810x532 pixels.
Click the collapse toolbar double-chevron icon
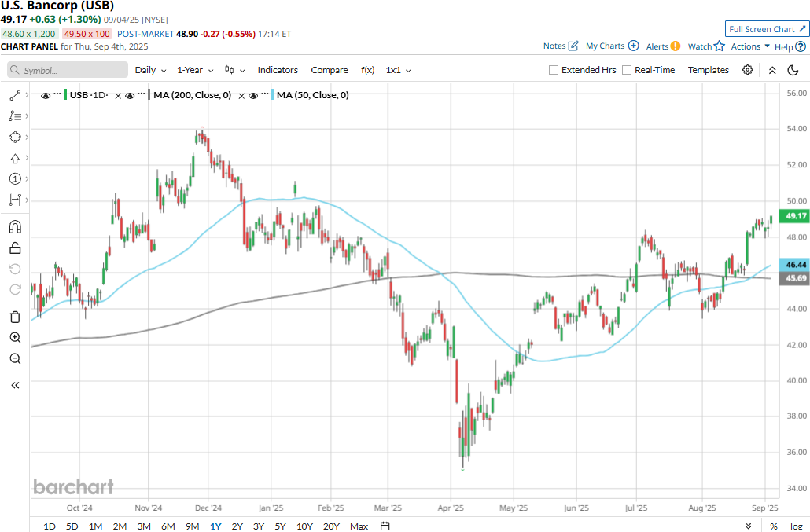772,70
